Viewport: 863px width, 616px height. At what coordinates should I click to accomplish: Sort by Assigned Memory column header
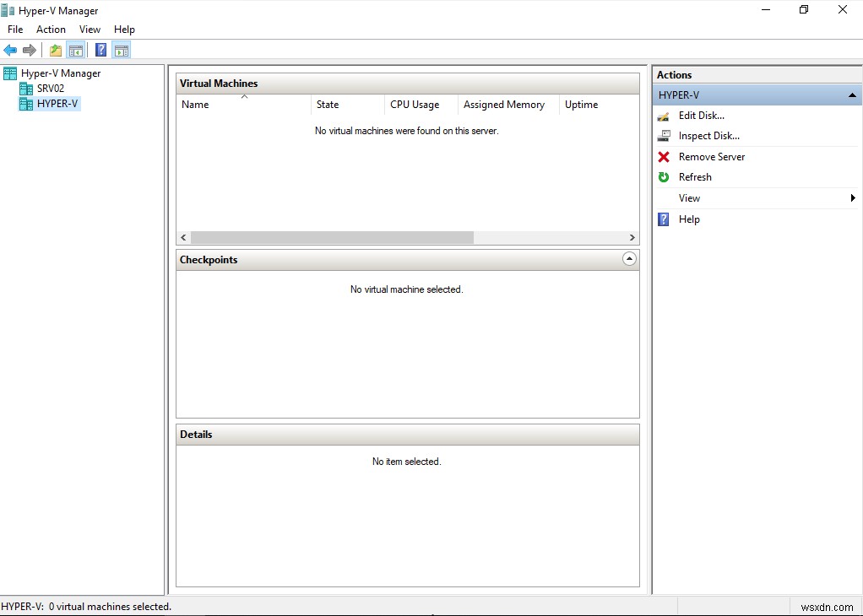pos(508,105)
